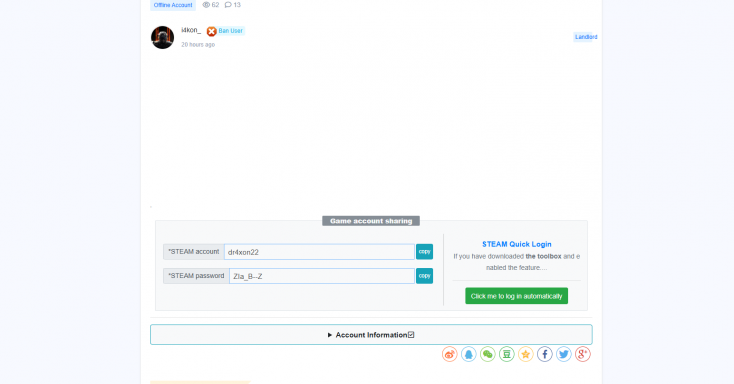The height and width of the screenshot is (384, 734).
Task: Copy the STEAM password
Action: pyautogui.click(x=424, y=276)
